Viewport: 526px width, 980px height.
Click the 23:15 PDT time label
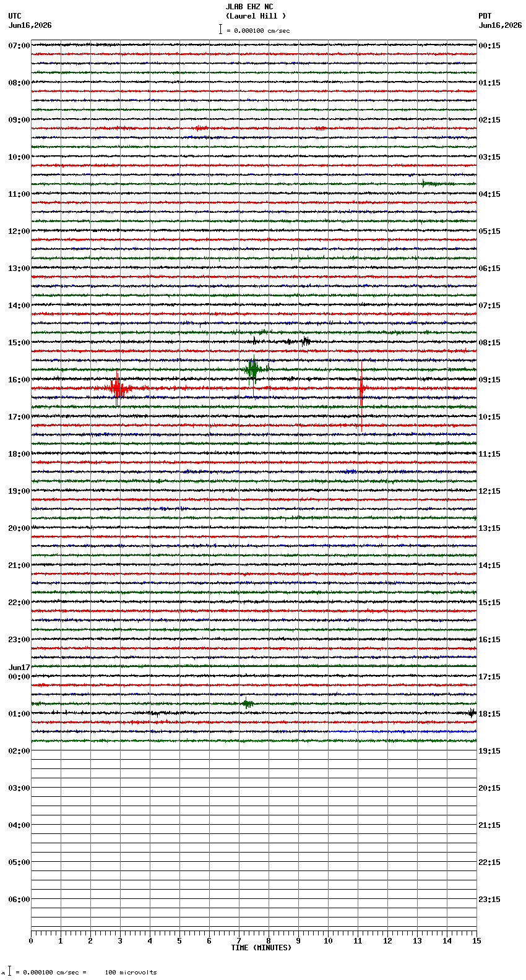[x=489, y=900]
